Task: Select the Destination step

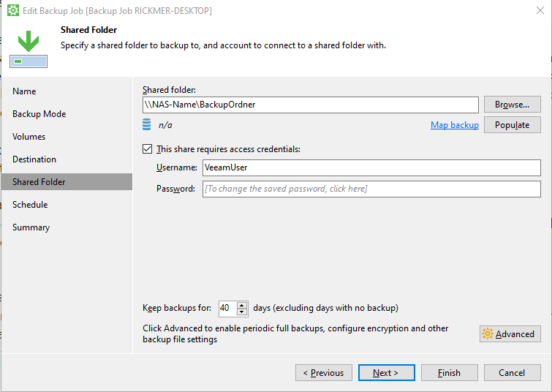Action: tap(34, 159)
